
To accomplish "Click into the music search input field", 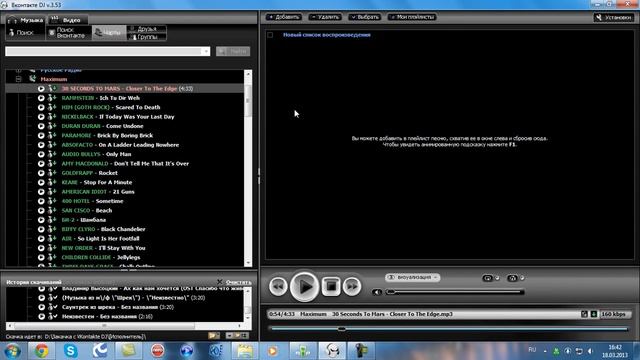I will 104,51.
